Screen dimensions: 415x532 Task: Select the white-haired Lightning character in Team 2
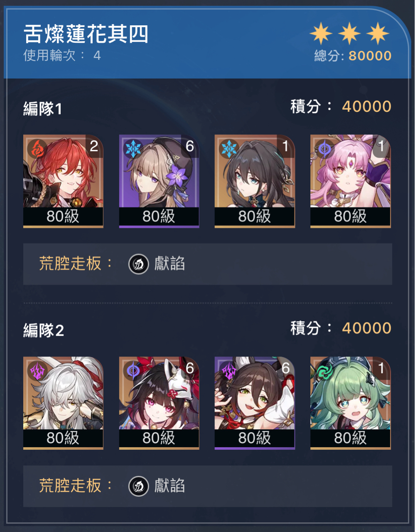pyautogui.click(x=63, y=403)
